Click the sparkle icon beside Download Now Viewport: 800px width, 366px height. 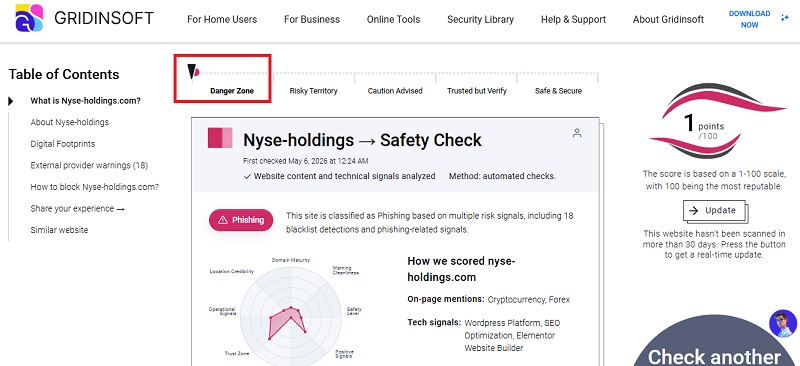785,18
